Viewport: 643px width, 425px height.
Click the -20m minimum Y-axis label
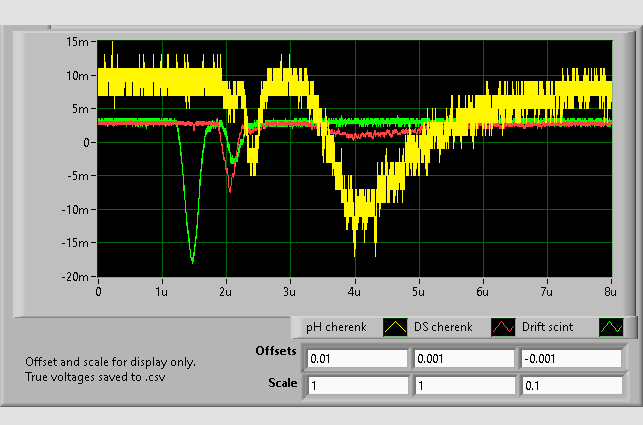click(77, 276)
